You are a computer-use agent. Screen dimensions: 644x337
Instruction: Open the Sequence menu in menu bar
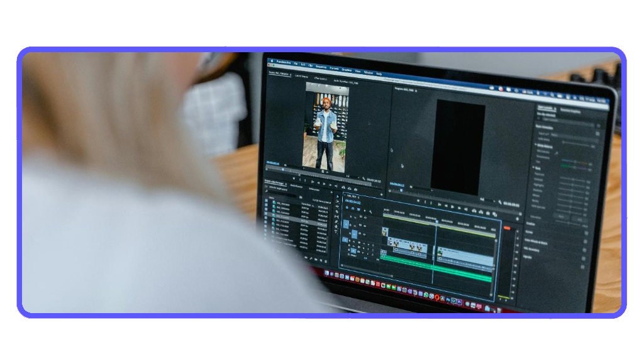pyautogui.click(x=321, y=66)
